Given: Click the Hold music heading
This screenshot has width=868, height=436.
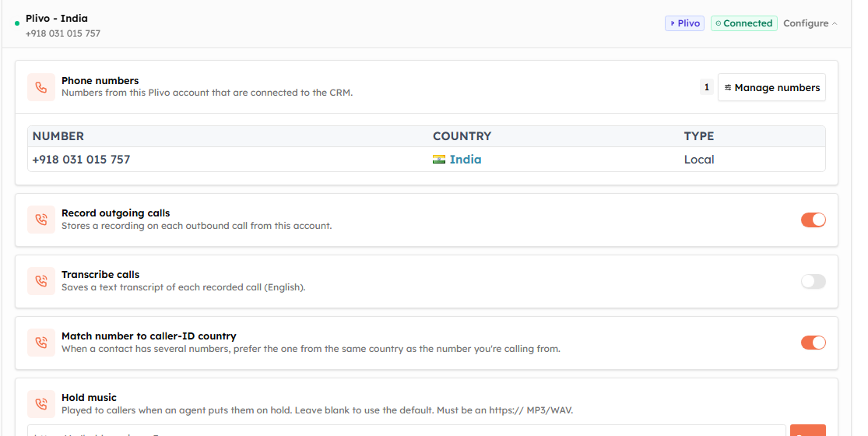Looking at the screenshot, I should 89,397.
